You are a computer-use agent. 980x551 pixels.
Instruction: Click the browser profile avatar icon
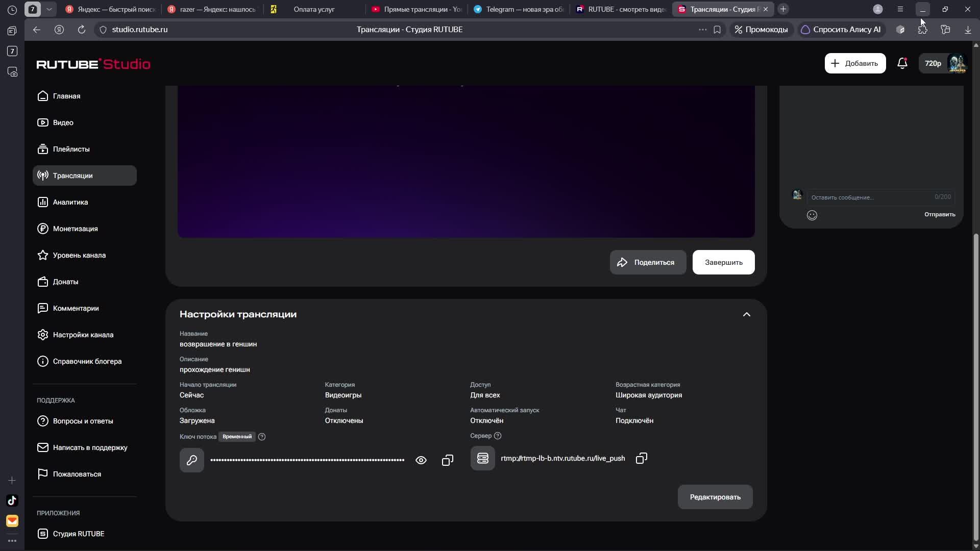pos(878,9)
